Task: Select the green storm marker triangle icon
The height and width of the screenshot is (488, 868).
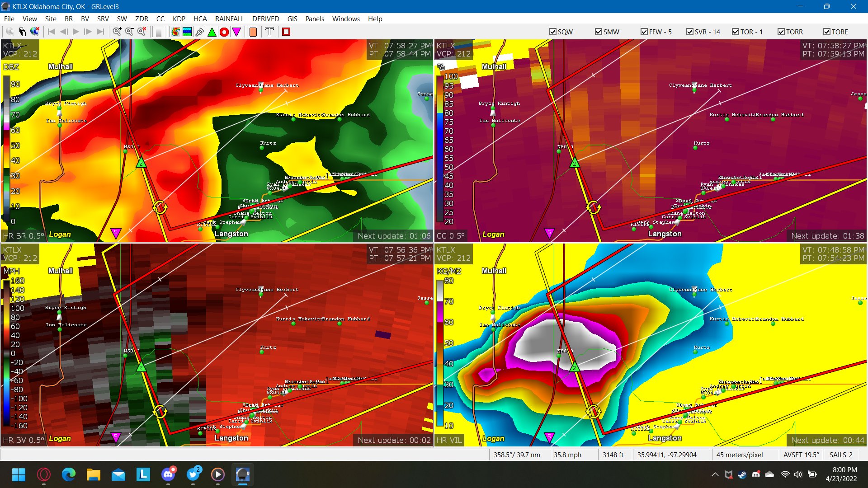Action: coord(211,32)
